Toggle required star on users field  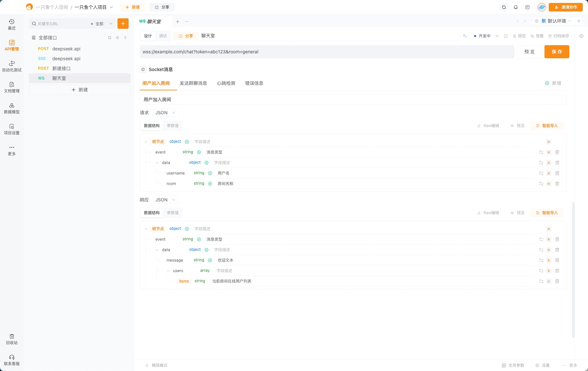[549, 271]
